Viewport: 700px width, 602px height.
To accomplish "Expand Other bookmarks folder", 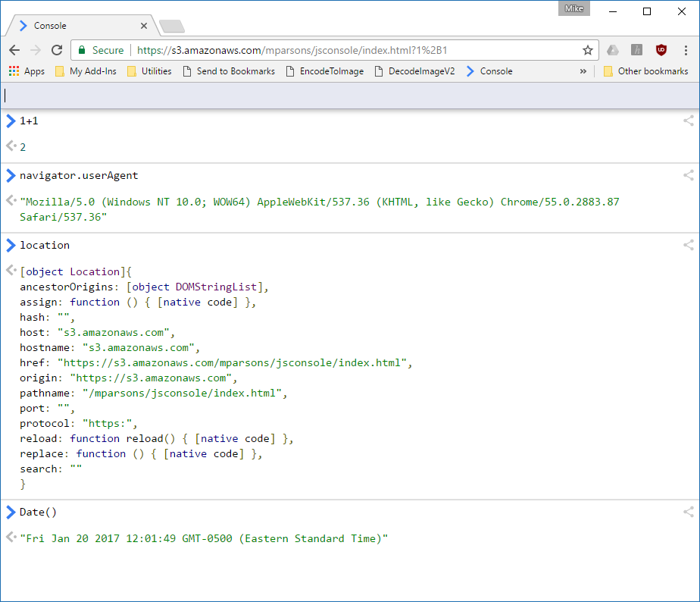I will (x=645, y=71).
